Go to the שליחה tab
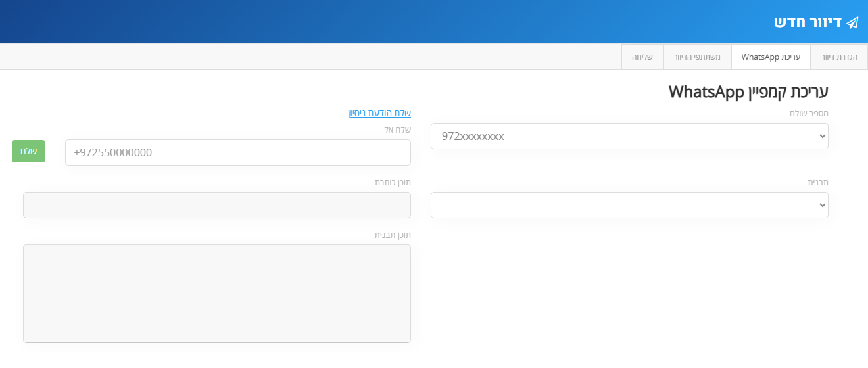868x368 pixels. pyautogui.click(x=642, y=57)
